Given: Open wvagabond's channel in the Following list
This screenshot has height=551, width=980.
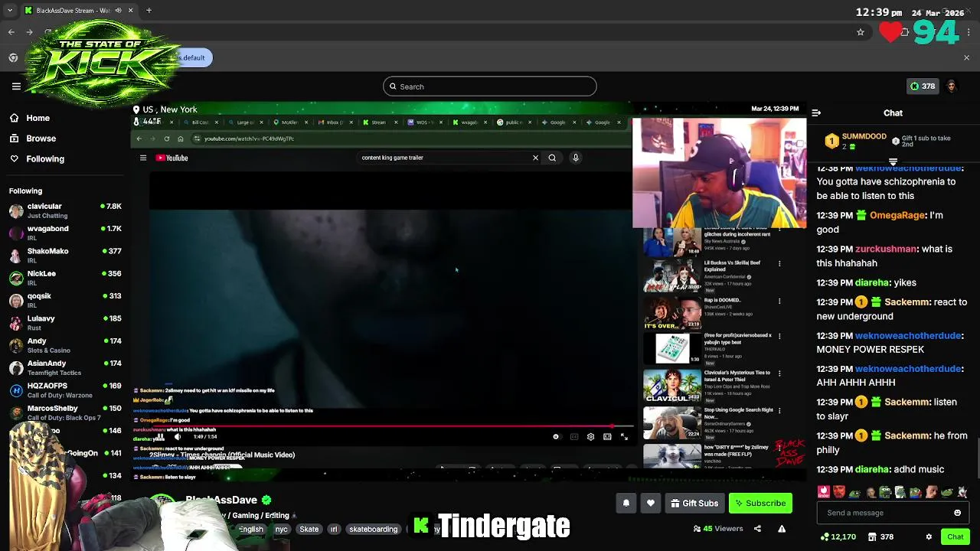Looking at the screenshot, I should 65,233.
